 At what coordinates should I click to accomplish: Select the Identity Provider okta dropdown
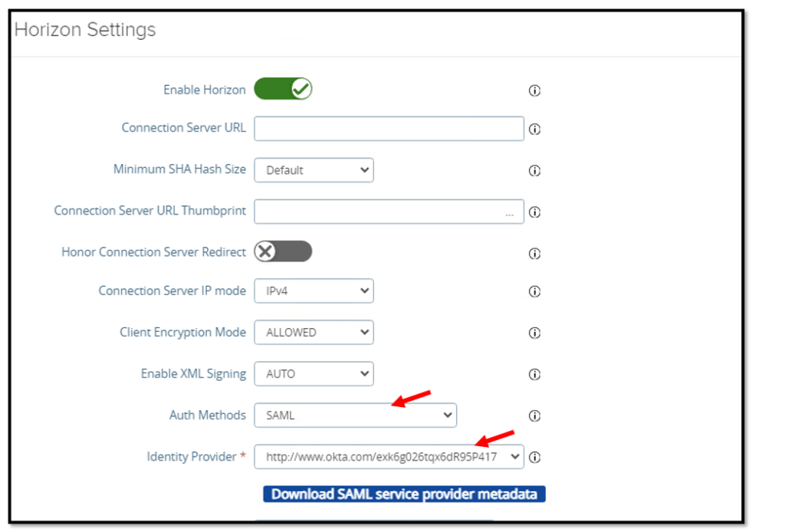pyautogui.click(x=389, y=457)
